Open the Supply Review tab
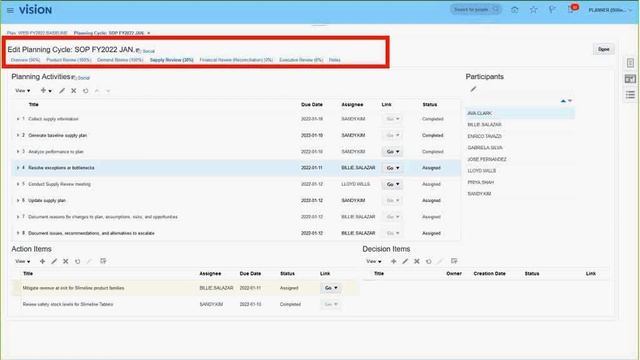This screenshot has height=360, width=640. click(x=171, y=60)
